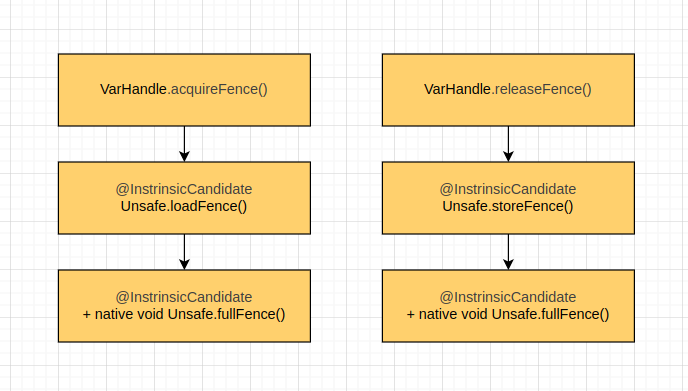Viewport: 688px width, 391px height.
Task: Click the arrow from loadFence to fullFence
Action: coord(184,252)
